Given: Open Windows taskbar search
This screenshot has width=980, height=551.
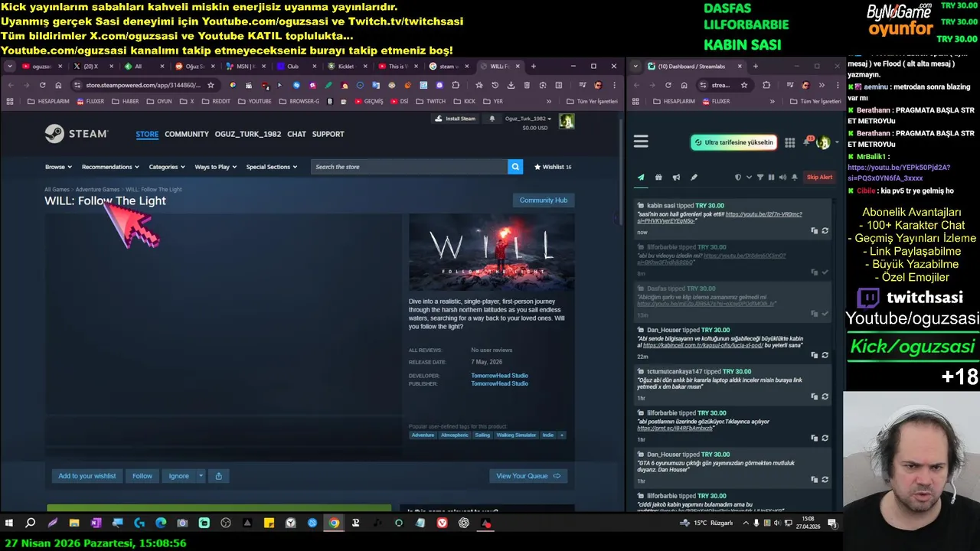Looking at the screenshot, I should tap(31, 523).
